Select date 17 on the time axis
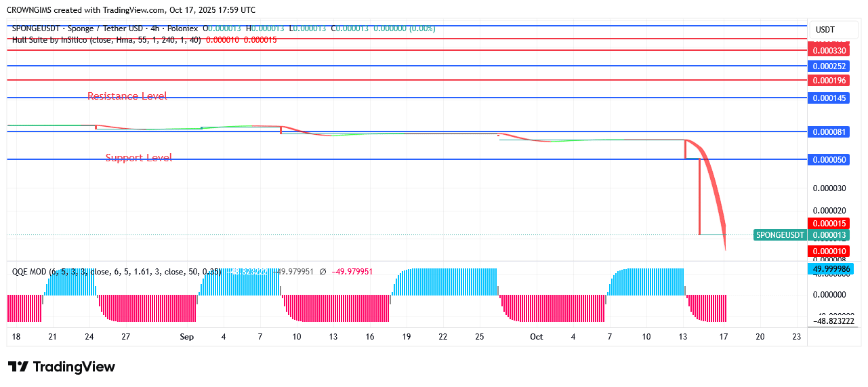The image size is (868, 387). [723, 337]
